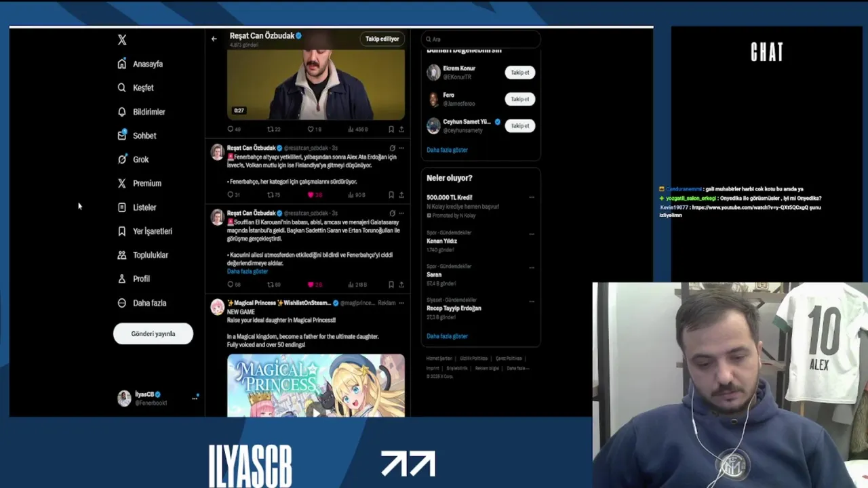Open options for Kenan Yıldız trend

coord(532,234)
